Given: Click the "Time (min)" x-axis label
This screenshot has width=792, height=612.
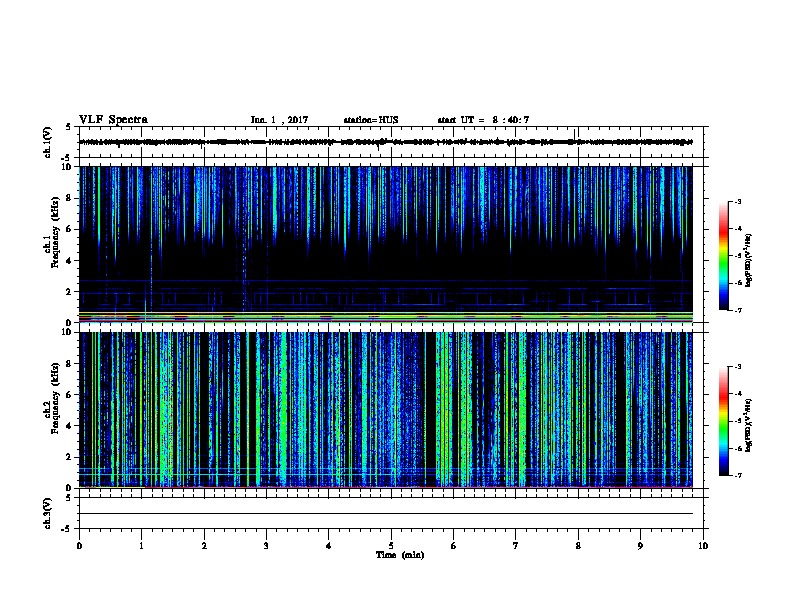Looking at the screenshot, I should [400, 555].
